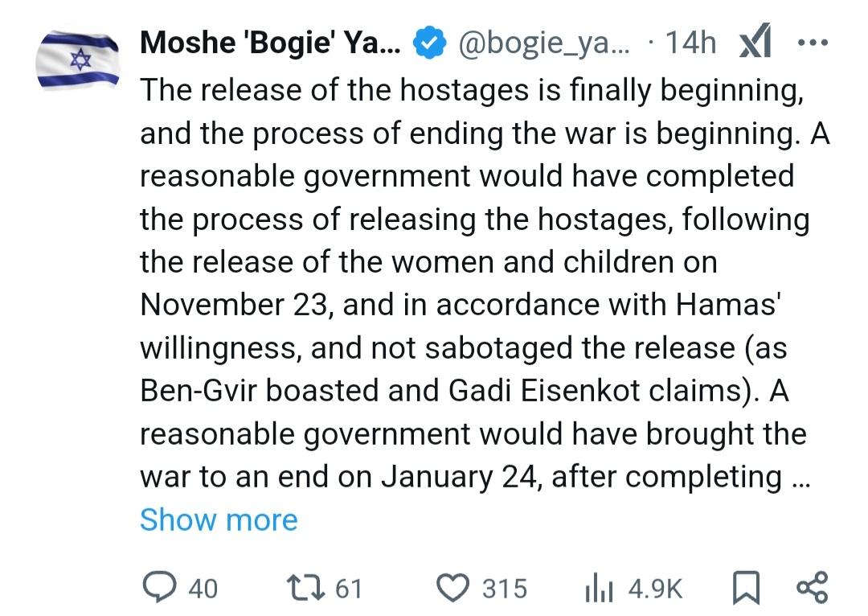The image size is (868, 616).
Task: Click the reply count 40
Action: tap(203, 589)
